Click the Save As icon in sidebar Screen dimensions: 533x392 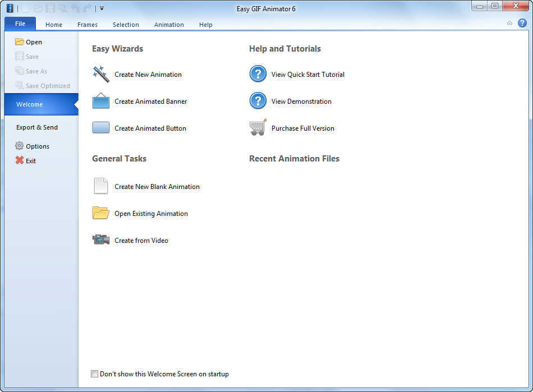(x=20, y=71)
